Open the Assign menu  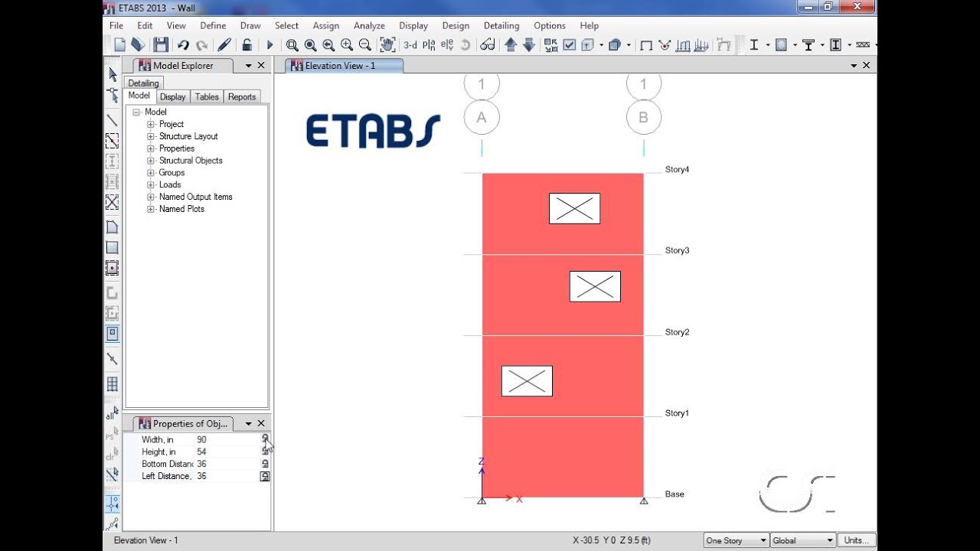pos(326,25)
